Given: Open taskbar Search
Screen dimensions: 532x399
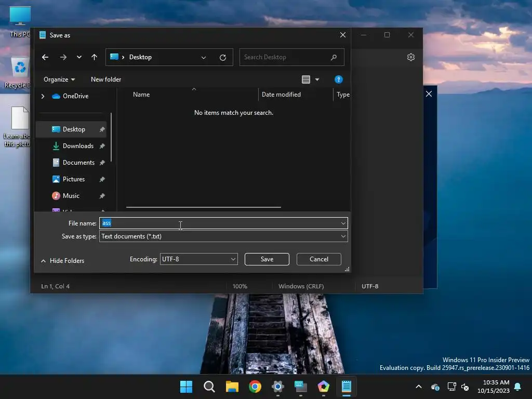Looking at the screenshot, I should coord(209,387).
